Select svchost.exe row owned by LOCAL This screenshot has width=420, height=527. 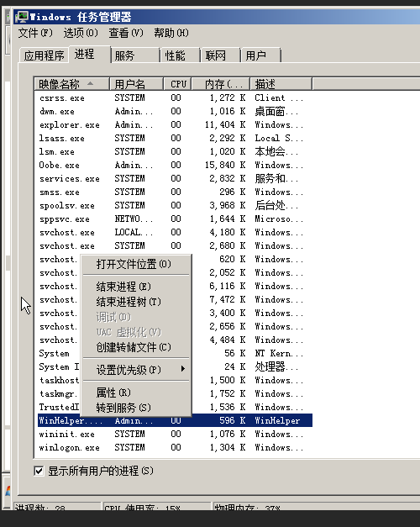[175, 232]
